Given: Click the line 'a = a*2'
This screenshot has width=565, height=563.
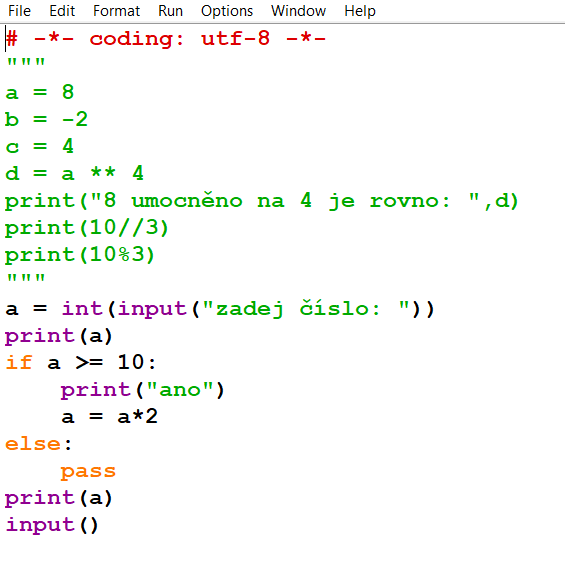Looking at the screenshot, I should (110, 417).
